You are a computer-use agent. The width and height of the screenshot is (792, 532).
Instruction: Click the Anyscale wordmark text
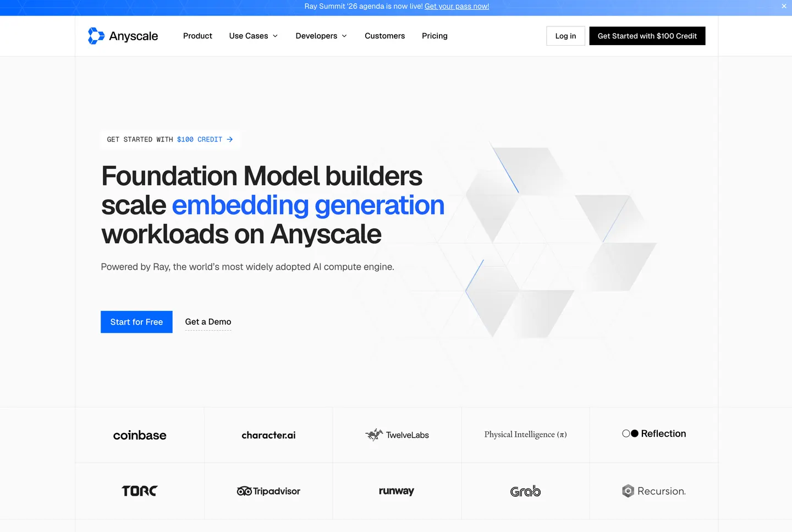(134, 36)
